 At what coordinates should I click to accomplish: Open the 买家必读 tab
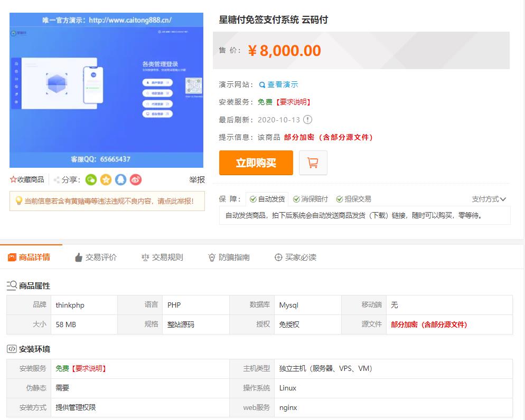tap(296, 257)
